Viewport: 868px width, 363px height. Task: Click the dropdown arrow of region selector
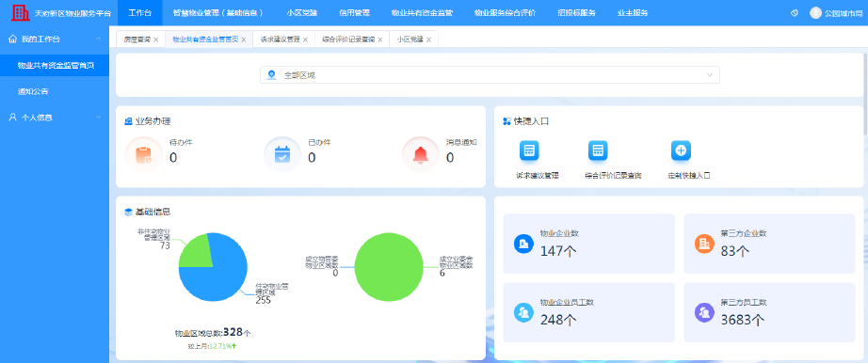tap(709, 74)
